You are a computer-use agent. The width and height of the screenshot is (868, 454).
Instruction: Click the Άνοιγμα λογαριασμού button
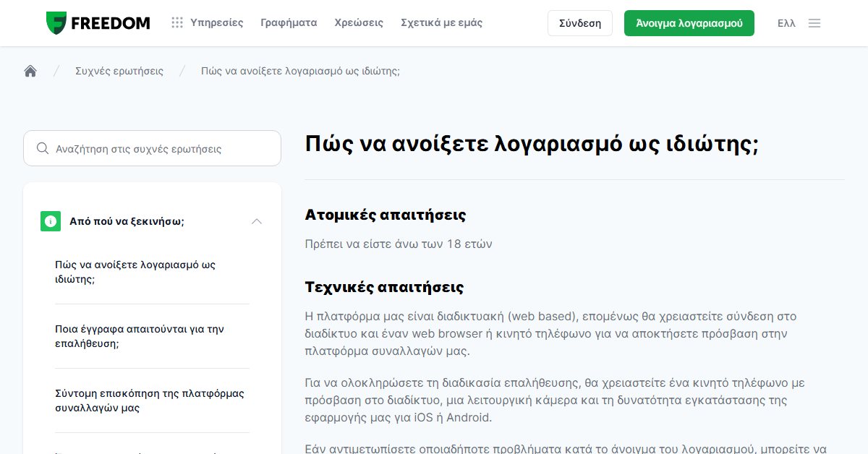689,23
